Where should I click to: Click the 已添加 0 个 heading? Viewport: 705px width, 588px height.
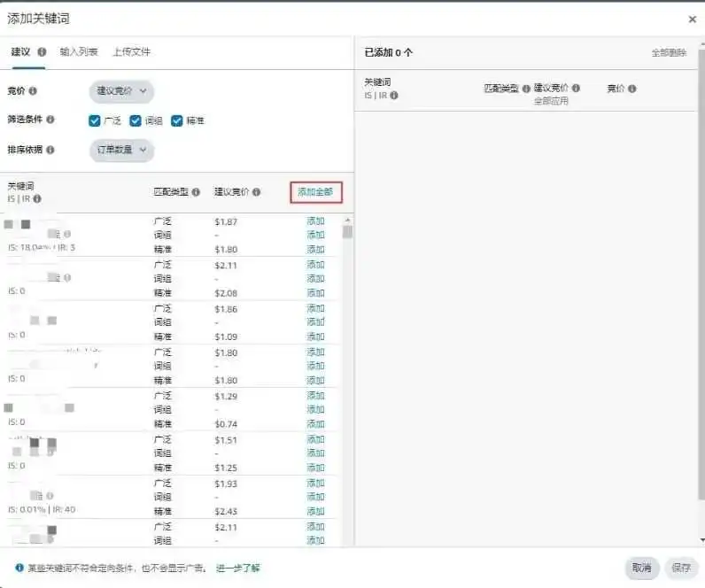pyautogui.click(x=389, y=52)
